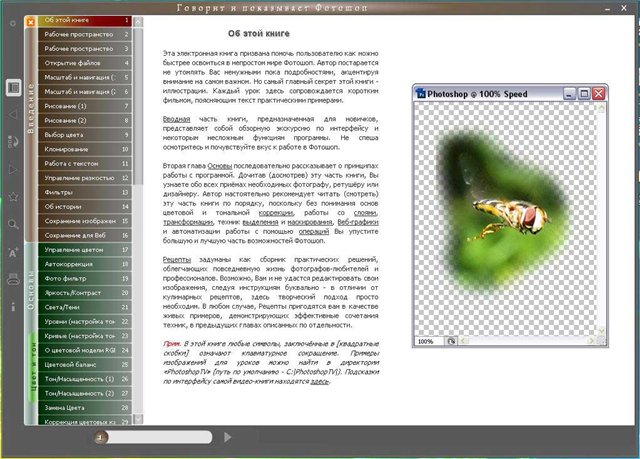Close the contents panel with orange X
The image size is (640, 459).
[31, 22]
